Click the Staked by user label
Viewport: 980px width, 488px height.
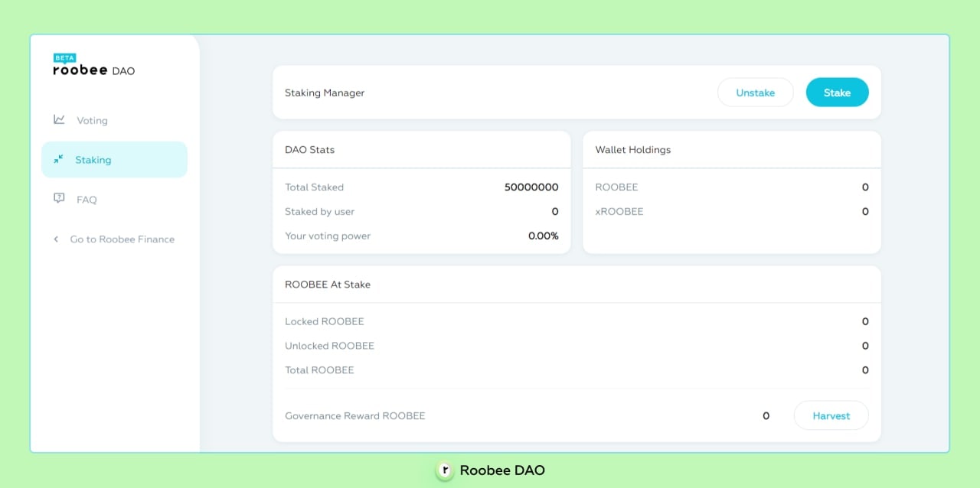(x=319, y=212)
